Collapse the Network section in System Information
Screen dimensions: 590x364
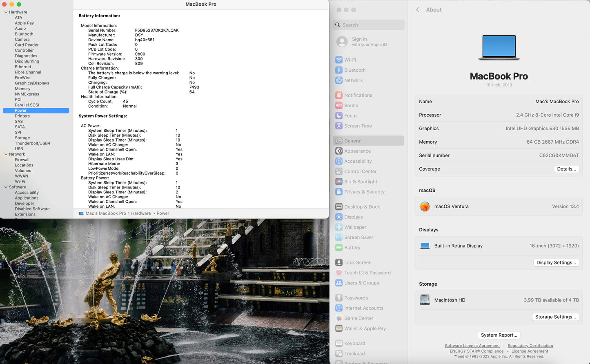(6, 154)
